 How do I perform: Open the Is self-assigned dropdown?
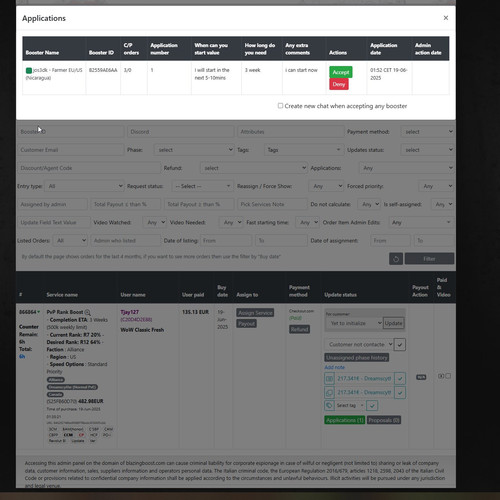click(442, 204)
